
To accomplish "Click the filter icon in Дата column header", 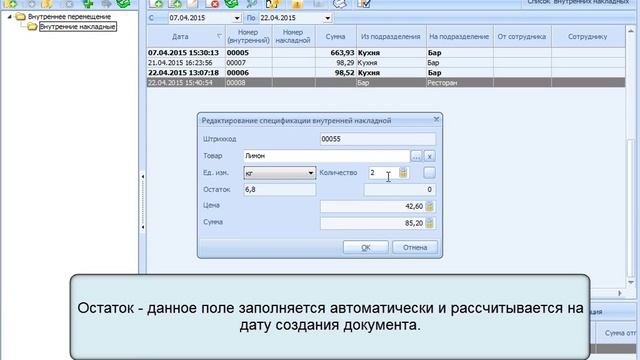I will point(219,36).
